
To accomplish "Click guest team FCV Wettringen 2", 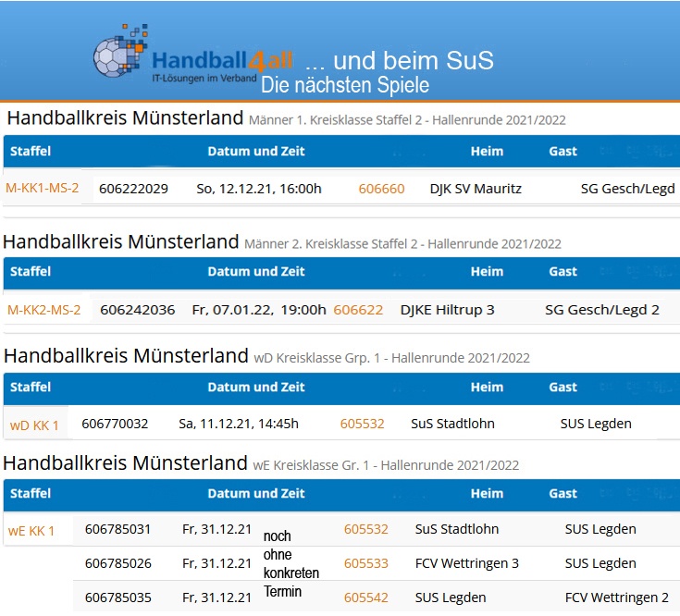I will (617, 598).
